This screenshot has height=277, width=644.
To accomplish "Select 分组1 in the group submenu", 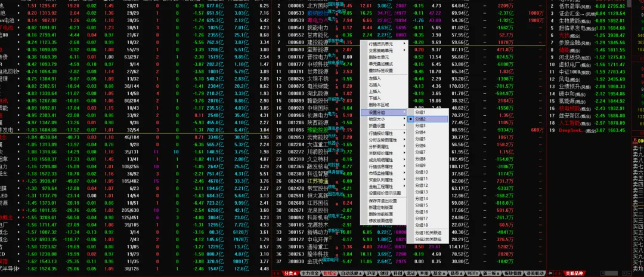I will coord(427,112).
